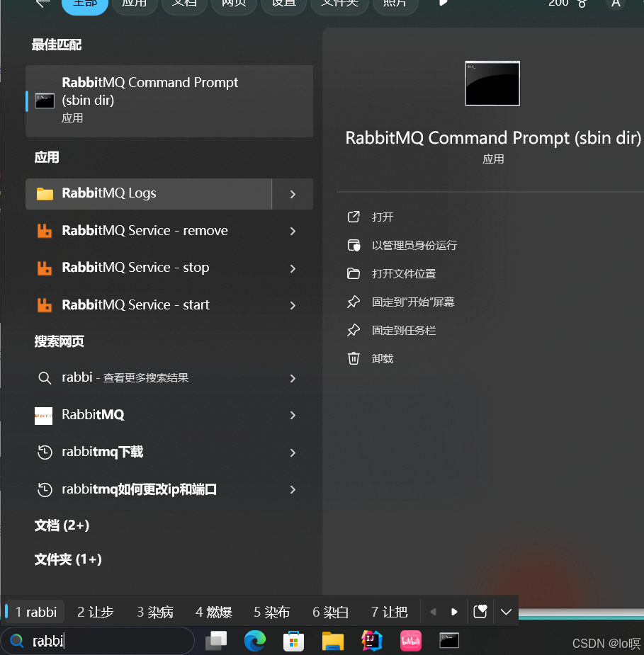This screenshot has height=655, width=644.
Task: Open Task View from the taskbar
Action: [216, 640]
